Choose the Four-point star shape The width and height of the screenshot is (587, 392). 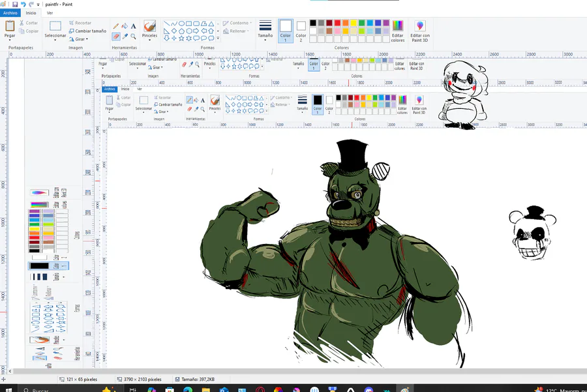pyautogui.click(x=174, y=38)
